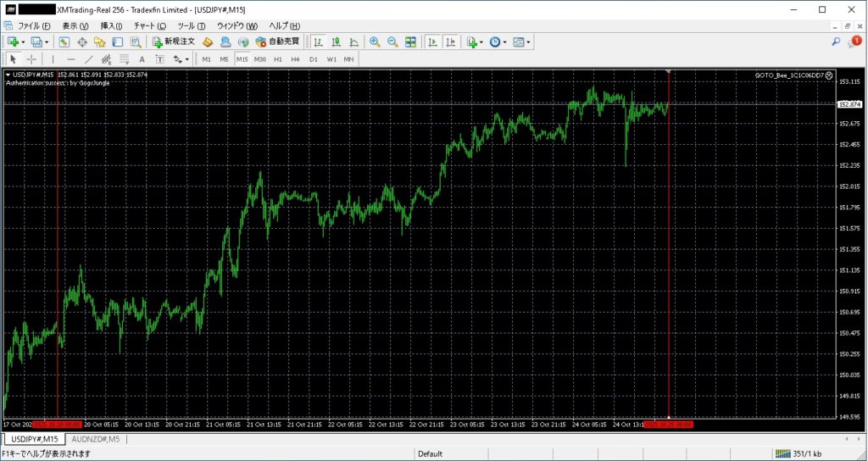The image size is (868, 461).
Task: Zoom in on the chart
Action: (x=375, y=42)
